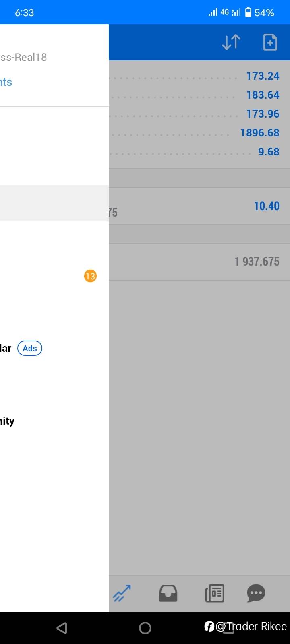This screenshot has width=290, height=644.
Task: Tap the Android back triangle button
Action: pyautogui.click(x=62, y=628)
